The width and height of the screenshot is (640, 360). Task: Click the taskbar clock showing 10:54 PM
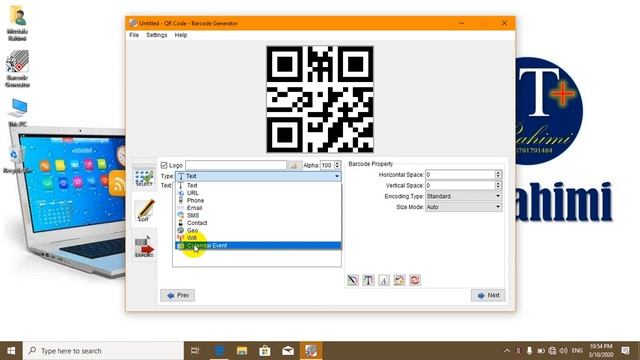tap(601, 351)
